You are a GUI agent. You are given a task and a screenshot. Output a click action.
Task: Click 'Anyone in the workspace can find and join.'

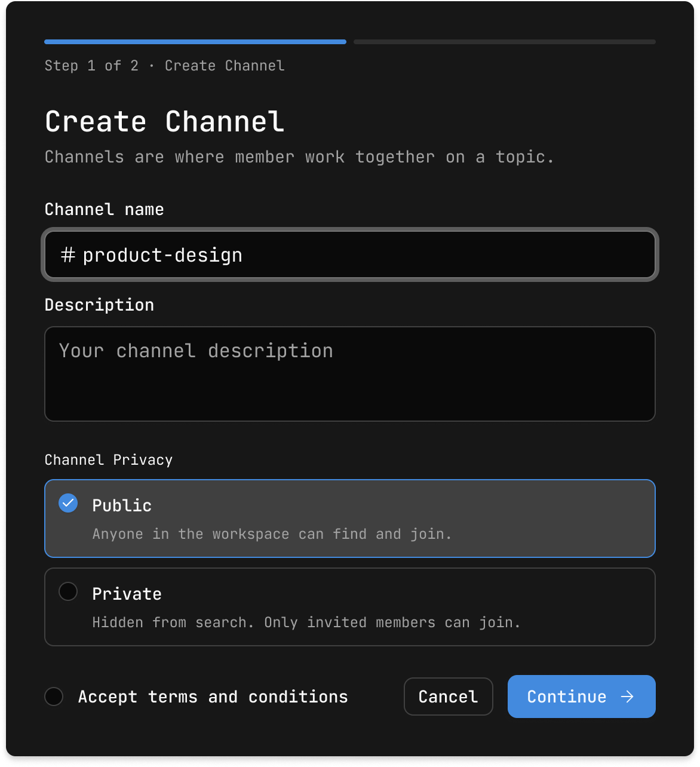click(x=272, y=534)
